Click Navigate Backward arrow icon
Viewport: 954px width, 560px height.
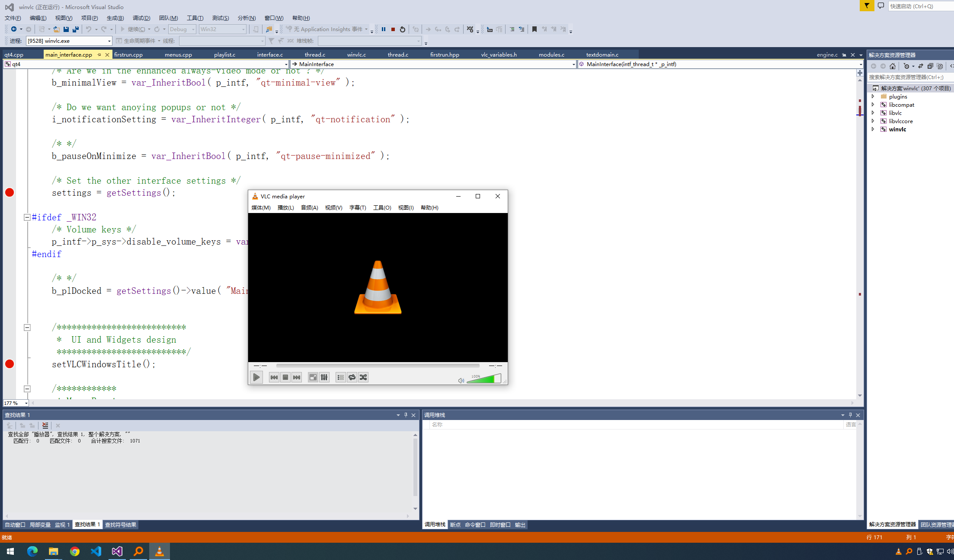coord(14,29)
